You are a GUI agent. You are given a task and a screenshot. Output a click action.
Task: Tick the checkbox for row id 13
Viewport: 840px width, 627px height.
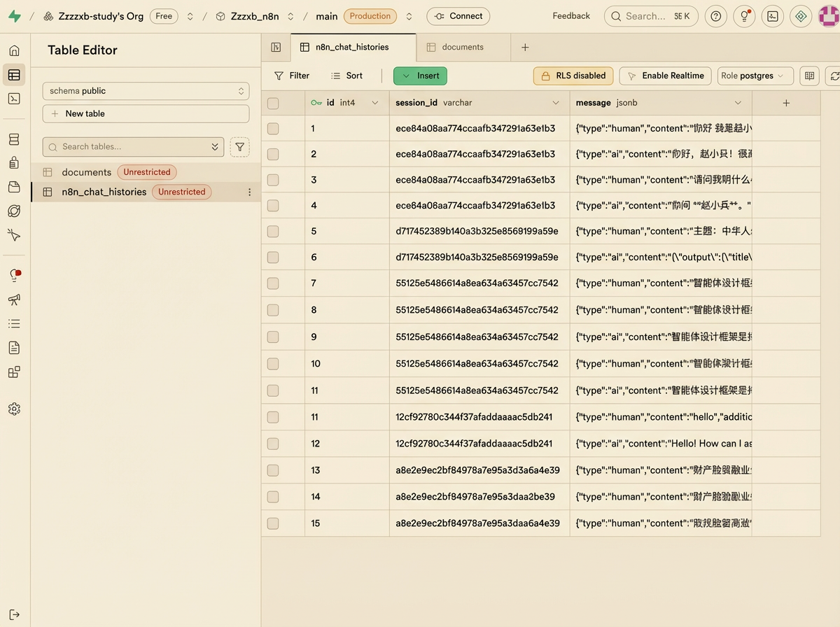tap(273, 470)
